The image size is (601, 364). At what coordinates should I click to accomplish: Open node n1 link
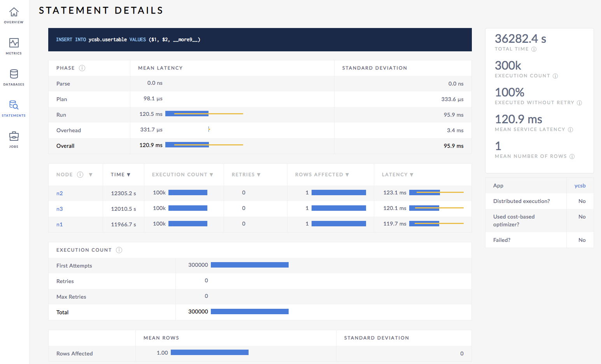click(60, 224)
